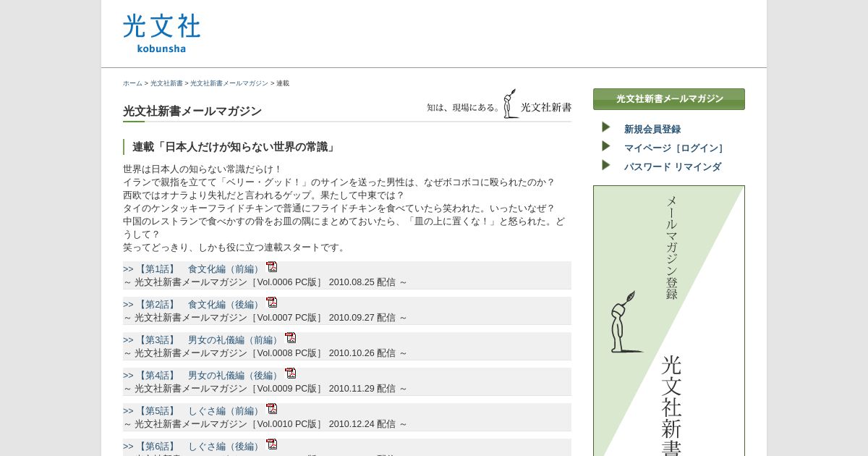The height and width of the screenshot is (456, 868).
Task: Open PDF icon for 第6話 しぐさ編（後編）
Action: coord(272,444)
